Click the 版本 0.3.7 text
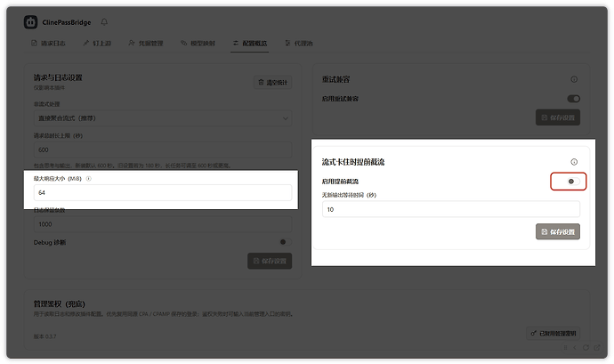The image size is (614, 364). click(45, 336)
